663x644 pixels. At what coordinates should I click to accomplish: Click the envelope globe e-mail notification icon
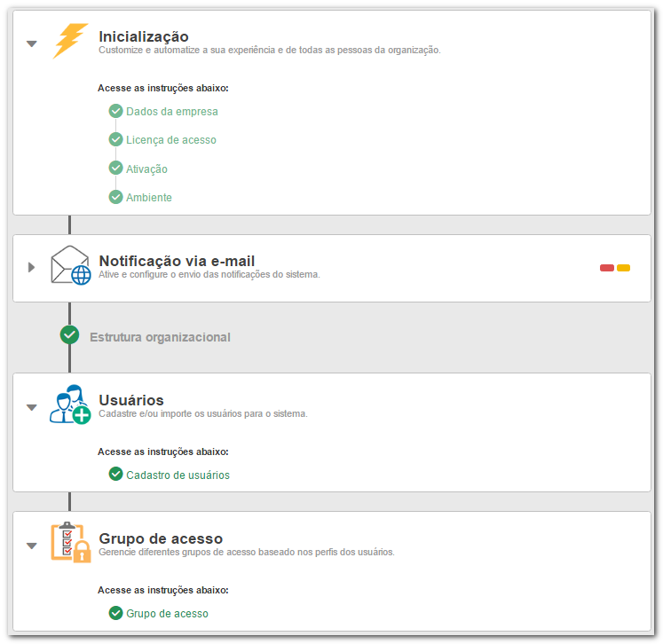tap(71, 265)
